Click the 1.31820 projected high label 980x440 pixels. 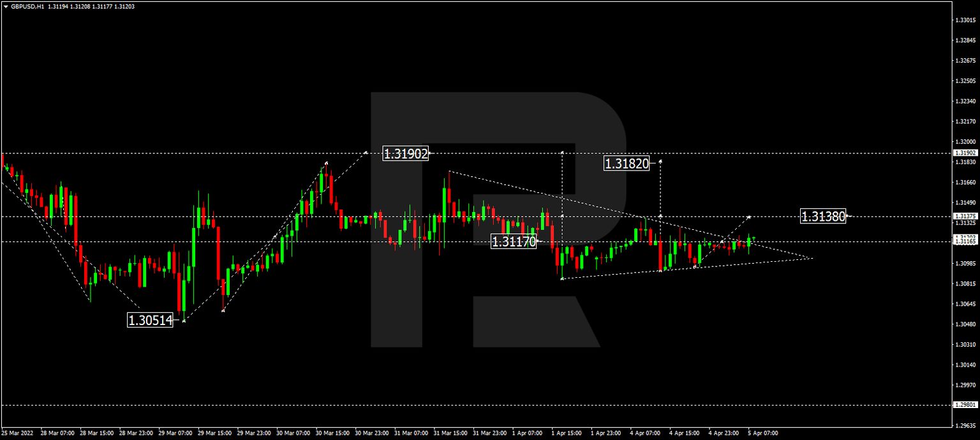click(x=627, y=163)
